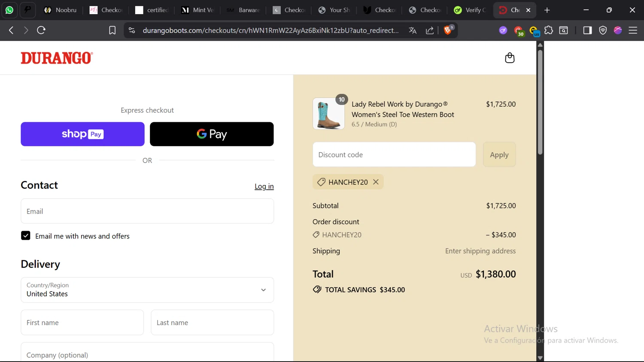644x362 pixels.
Task: Pay with Google Pay button
Action: pyautogui.click(x=212, y=134)
